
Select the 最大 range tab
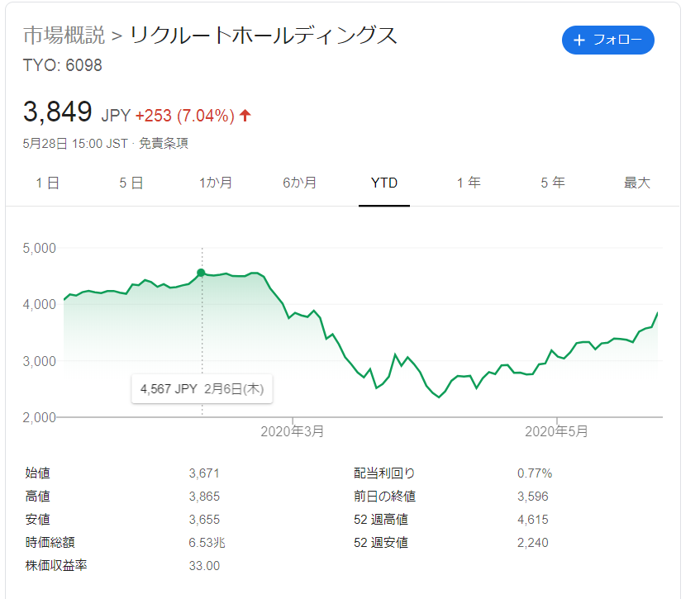pyautogui.click(x=636, y=183)
